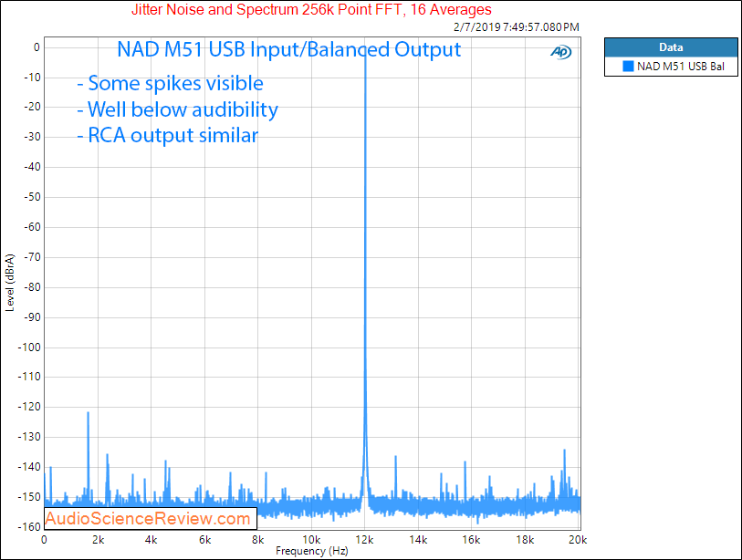
Task: Click the "-100" level tick label
Action: point(29,347)
